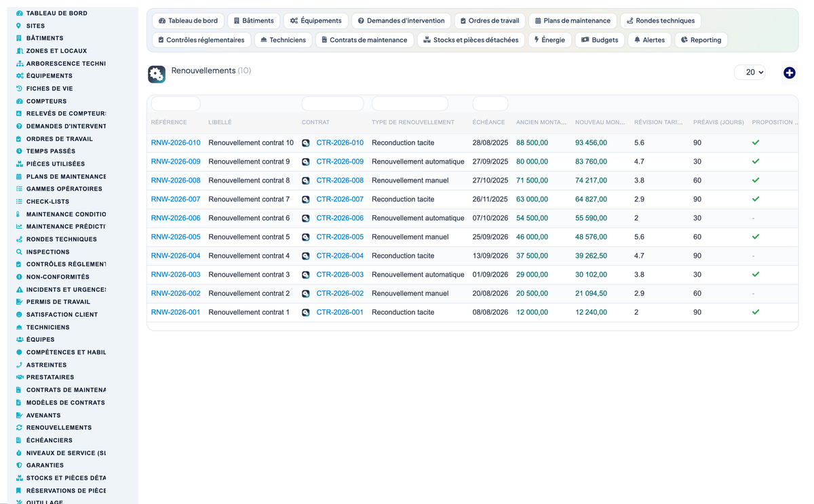Sort by the Préavis (jours) column header
The width and height of the screenshot is (814, 504).
[718, 123]
